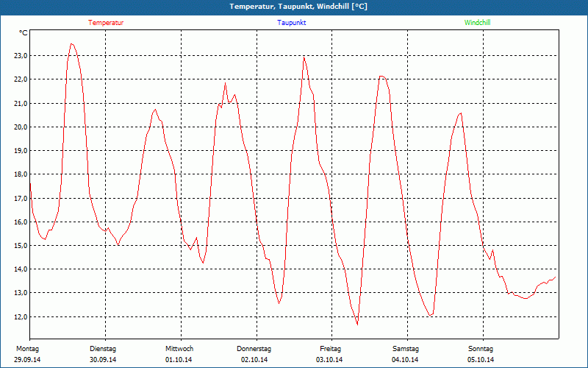588x368 pixels.
Task: Select the Donnerstag day label
Action: pos(254,349)
